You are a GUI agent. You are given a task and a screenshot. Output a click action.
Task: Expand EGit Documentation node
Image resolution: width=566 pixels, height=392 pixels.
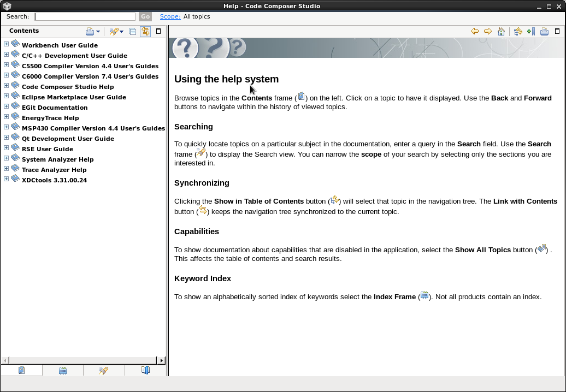coord(6,106)
